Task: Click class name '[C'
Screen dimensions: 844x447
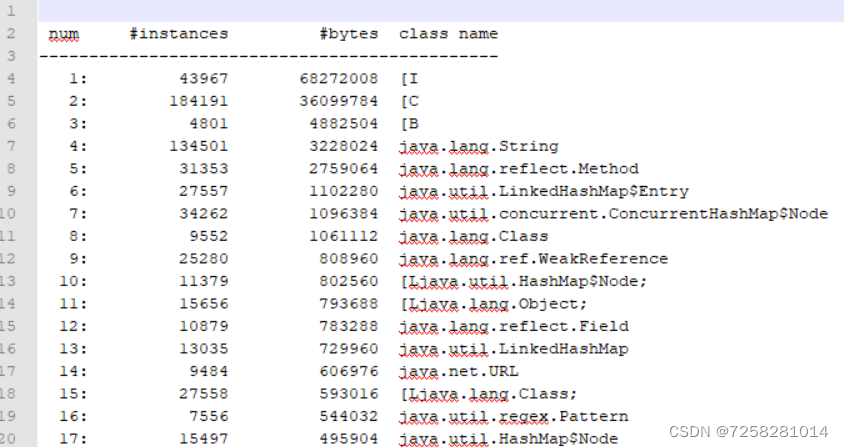Action: coord(409,101)
